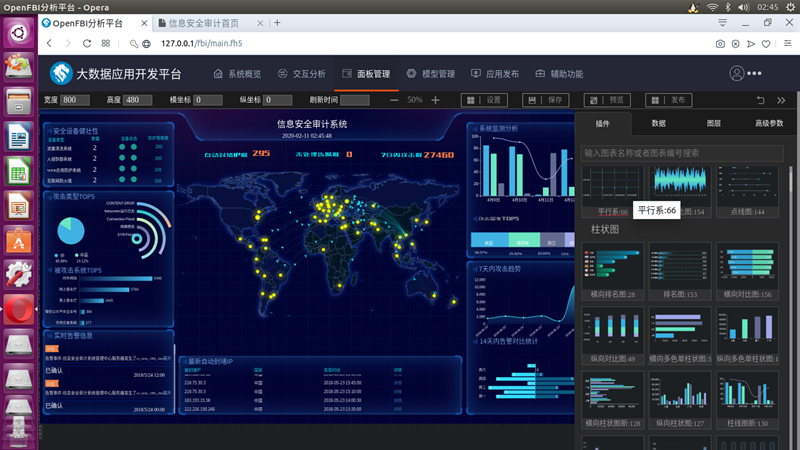
Task: Click the browser forward arrow
Action: click(68, 43)
